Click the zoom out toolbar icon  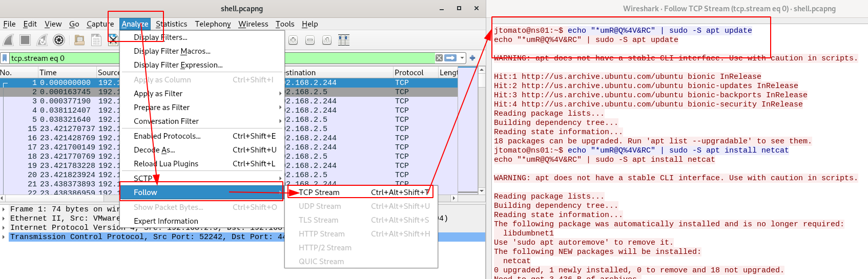point(310,40)
